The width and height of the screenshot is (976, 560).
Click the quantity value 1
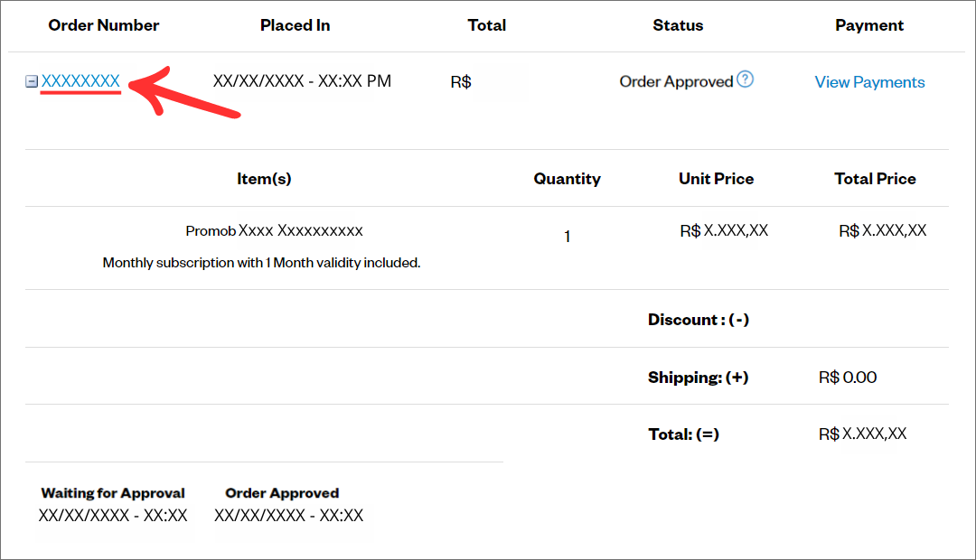click(567, 237)
